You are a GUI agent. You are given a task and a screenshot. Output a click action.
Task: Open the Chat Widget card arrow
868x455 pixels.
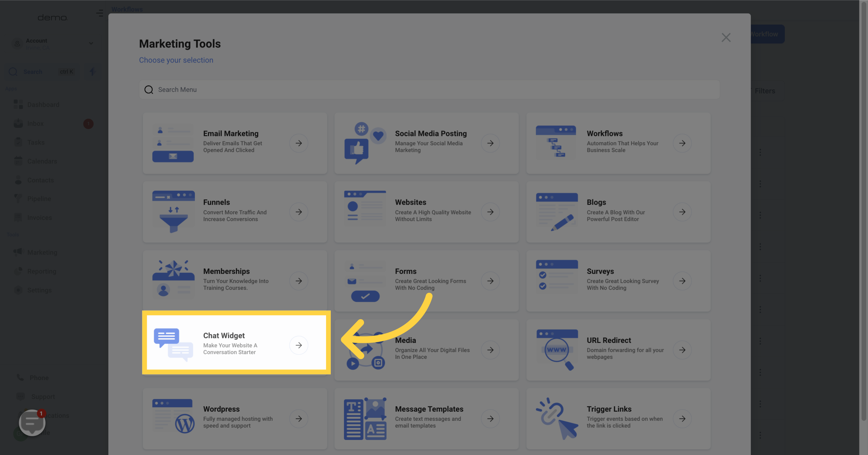click(299, 345)
